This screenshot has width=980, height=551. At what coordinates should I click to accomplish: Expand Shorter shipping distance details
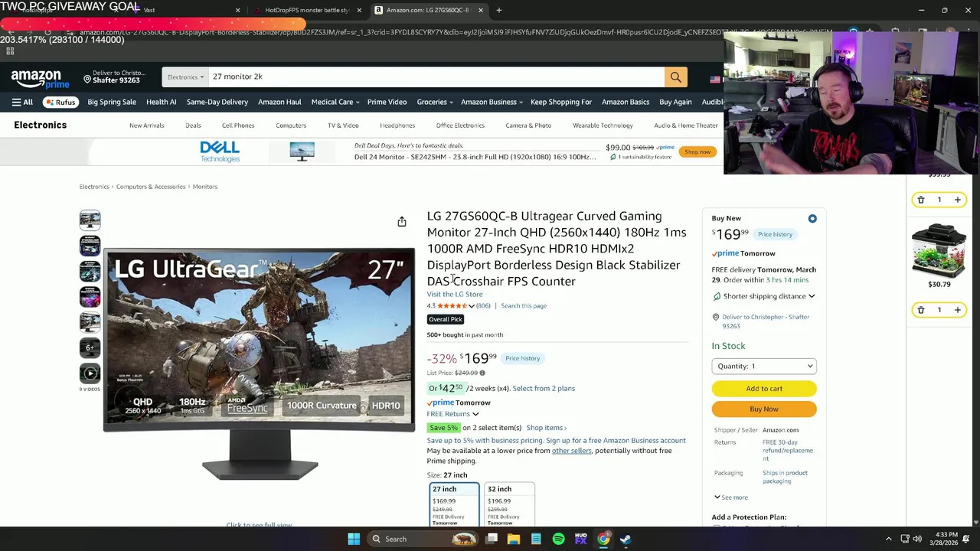(x=812, y=296)
